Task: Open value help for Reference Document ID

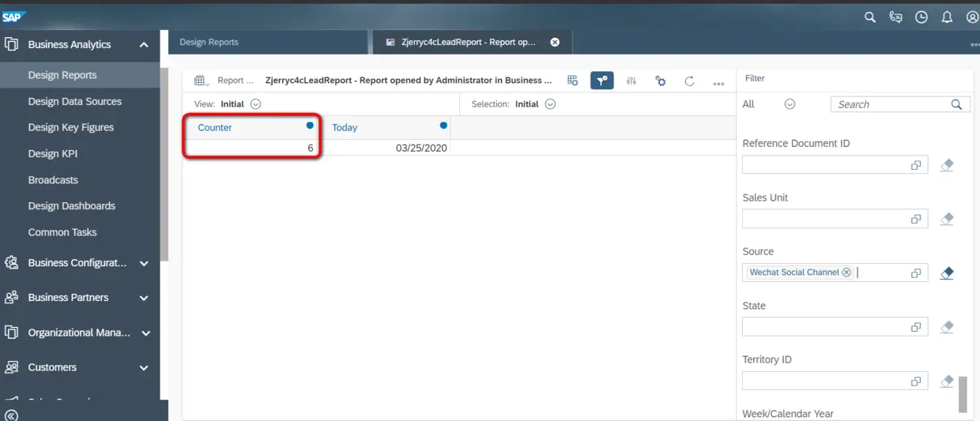Action: pos(916,165)
